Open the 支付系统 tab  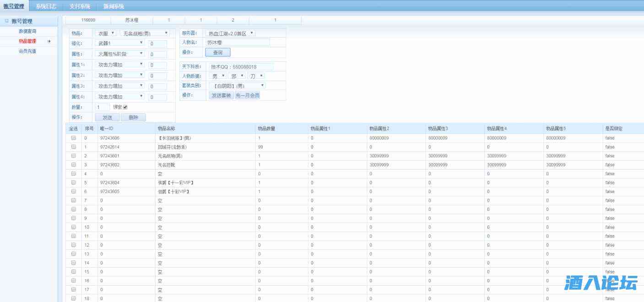pos(80,6)
